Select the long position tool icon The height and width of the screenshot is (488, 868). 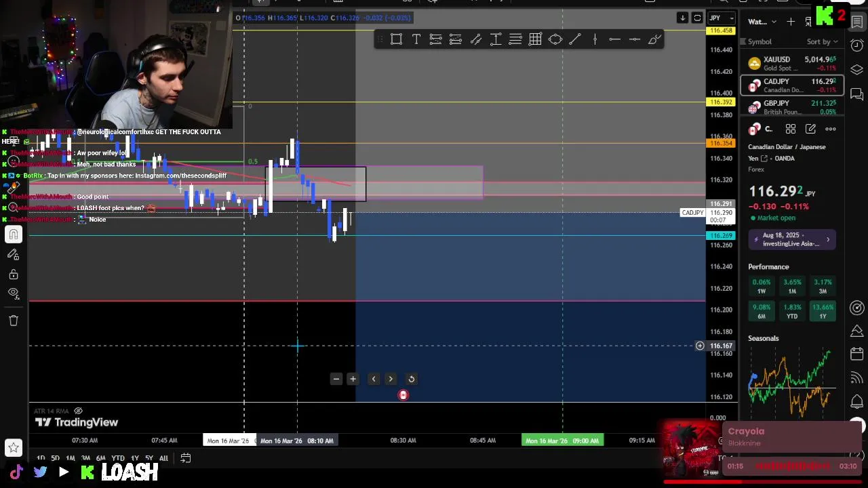pos(435,39)
